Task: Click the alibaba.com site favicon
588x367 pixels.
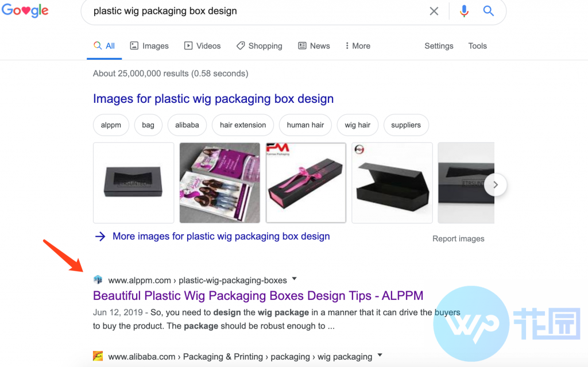Action: (98, 356)
